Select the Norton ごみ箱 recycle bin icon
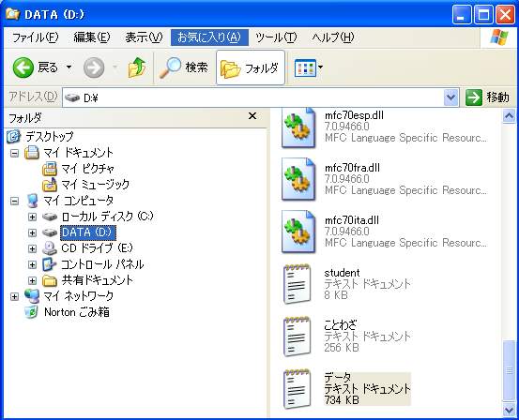 (32, 312)
